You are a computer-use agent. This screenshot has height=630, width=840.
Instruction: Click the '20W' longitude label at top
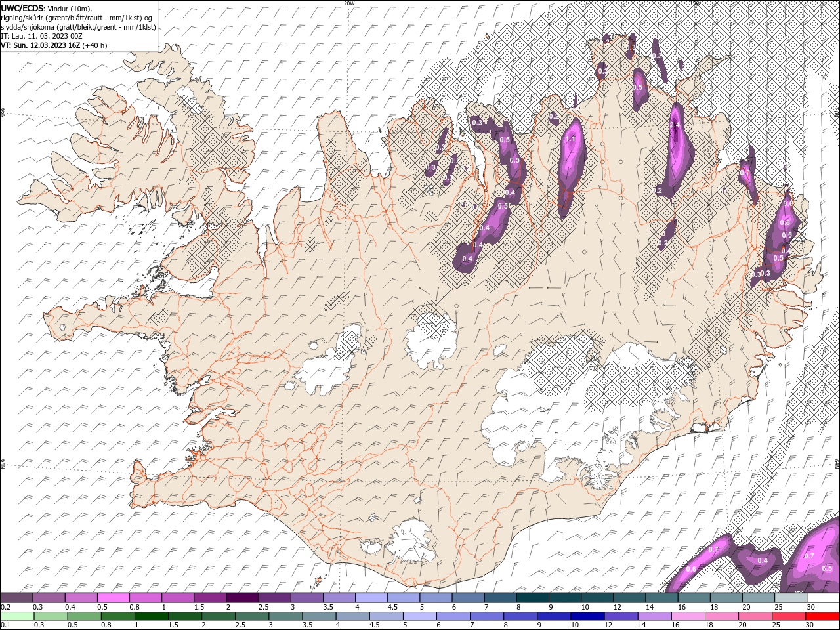click(349, 3)
